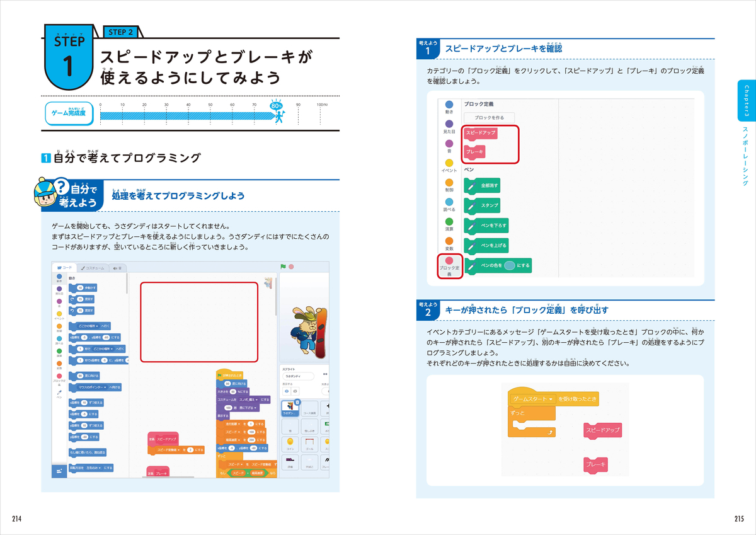Image resolution: width=756 pixels, height=535 pixels.
Task: Open どこかの場所 dropdown in the 1秒で block
Action: 103,349
